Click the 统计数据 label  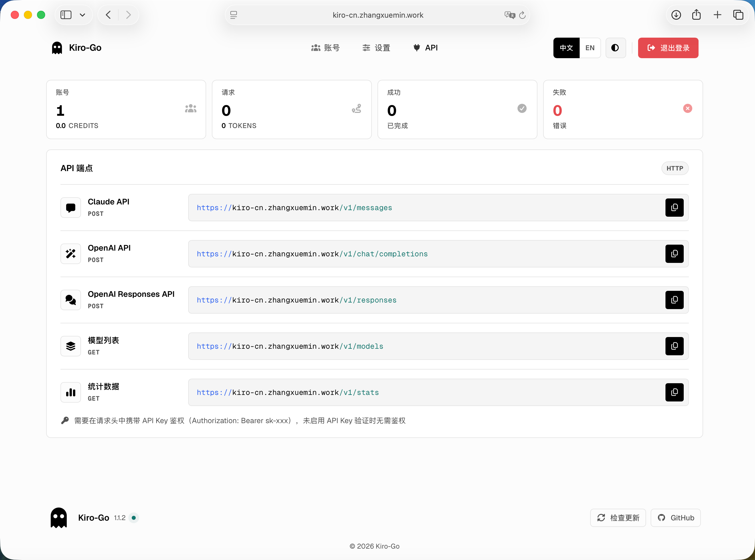click(x=103, y=386)
